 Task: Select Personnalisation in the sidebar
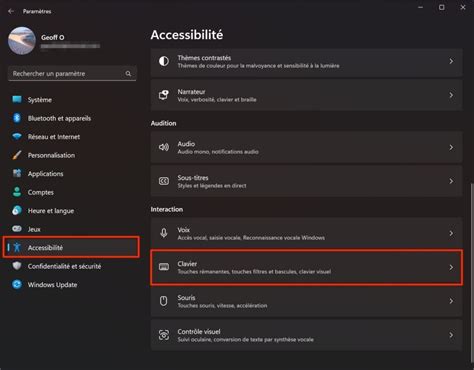point(51,155)
